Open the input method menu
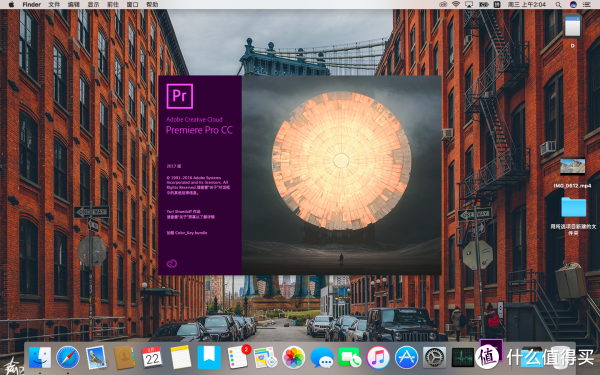Viewport: 600px width, 375px height. 497,5
